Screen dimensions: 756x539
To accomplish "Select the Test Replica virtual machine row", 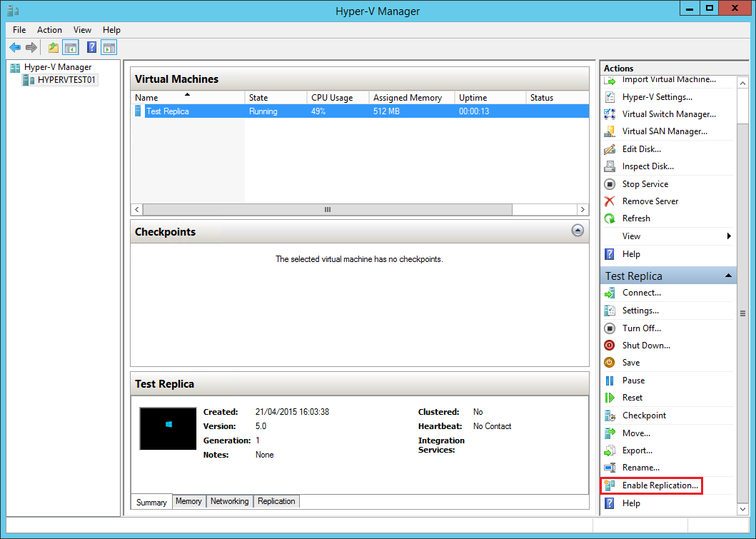I will click(360, 111).
